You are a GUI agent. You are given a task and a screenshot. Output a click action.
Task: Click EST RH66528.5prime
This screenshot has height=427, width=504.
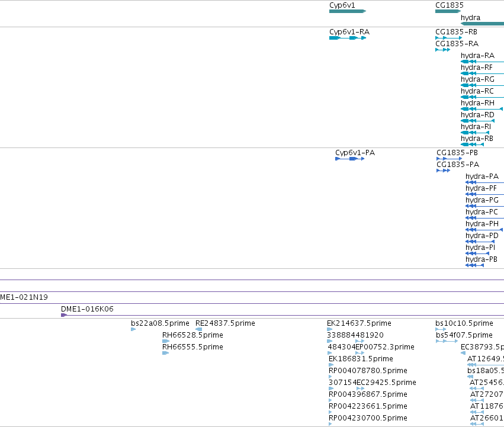tap(192, 335)
